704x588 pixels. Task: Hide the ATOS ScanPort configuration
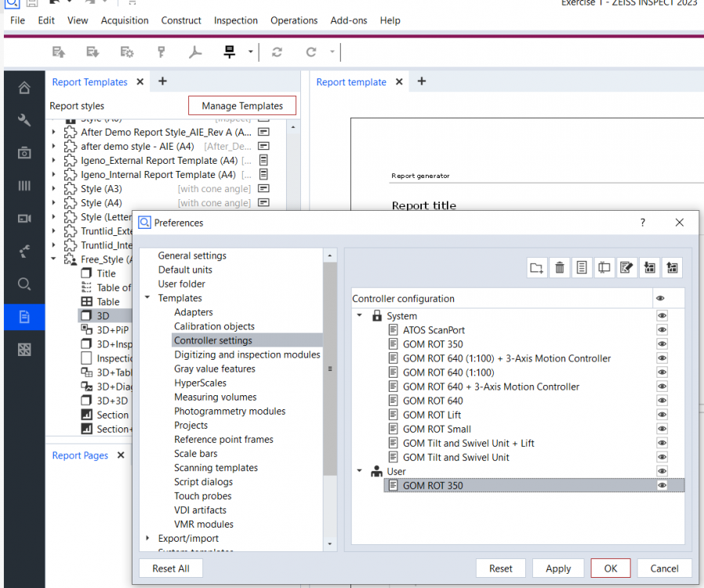(x=662, y=330)
